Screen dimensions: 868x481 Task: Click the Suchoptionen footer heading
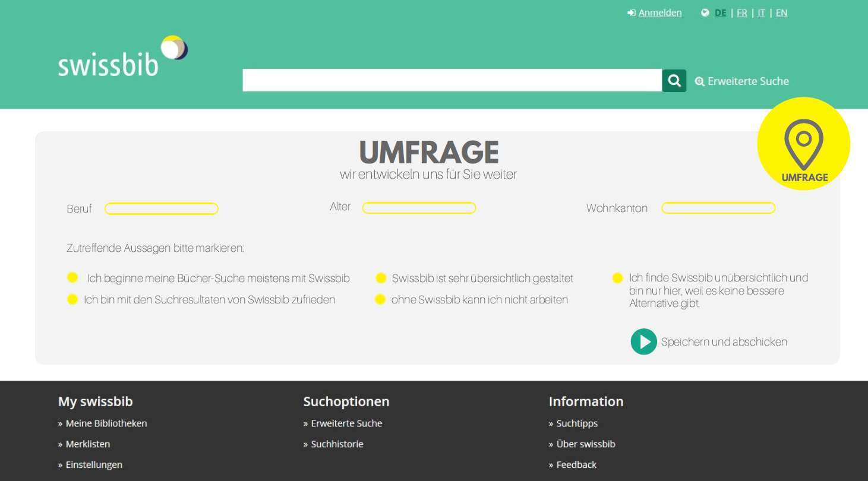tap(346, 402)
